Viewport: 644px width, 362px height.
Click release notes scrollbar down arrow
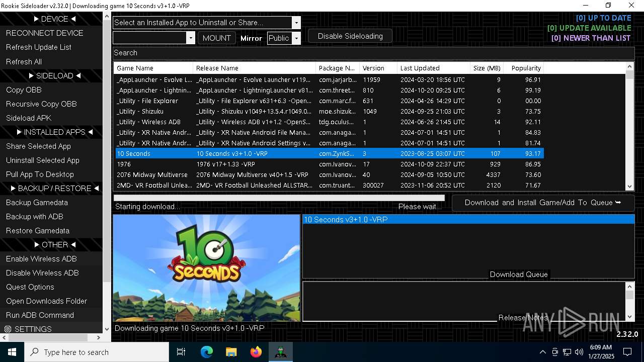pyautogui.click(x=629, y=317)
